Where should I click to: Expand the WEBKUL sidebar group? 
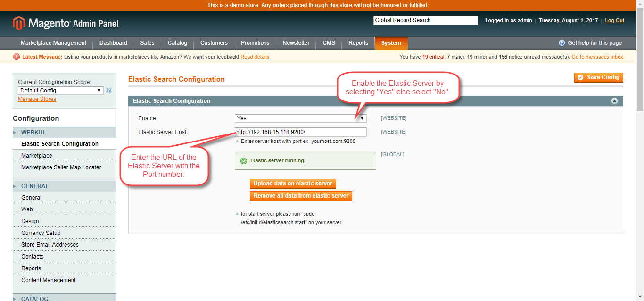[x=65, y=133]
